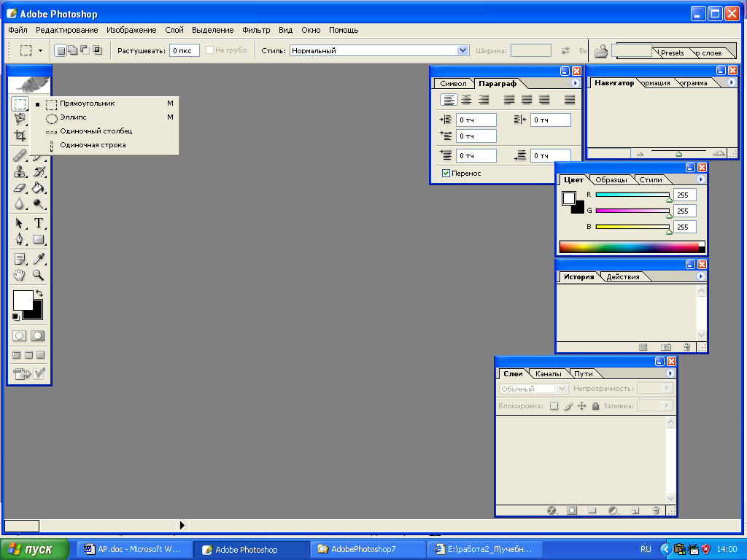Swap foreground and background colors
This screenshot has height=560, width=747.
click(39, 293)
